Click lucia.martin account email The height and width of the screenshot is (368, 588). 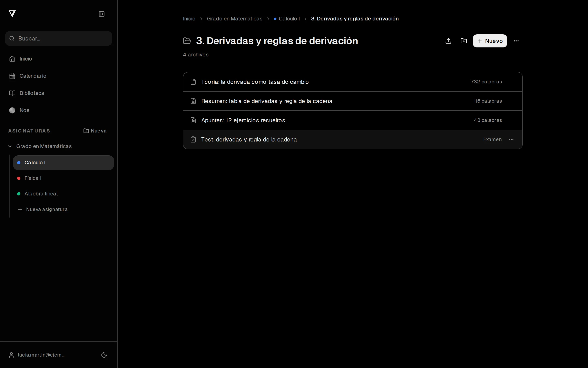point(41,355)
